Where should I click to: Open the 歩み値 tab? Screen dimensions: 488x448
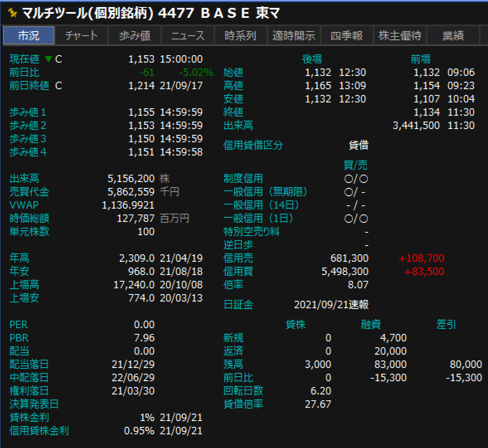(x=135, y=36)
